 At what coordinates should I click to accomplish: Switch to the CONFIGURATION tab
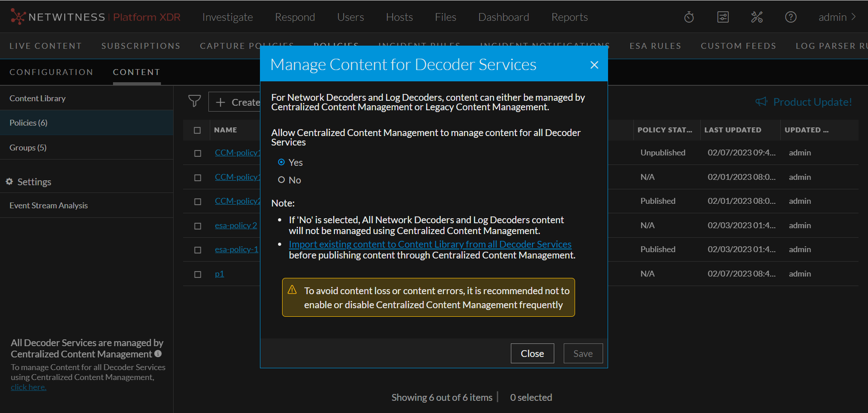[x=51, y=72]
